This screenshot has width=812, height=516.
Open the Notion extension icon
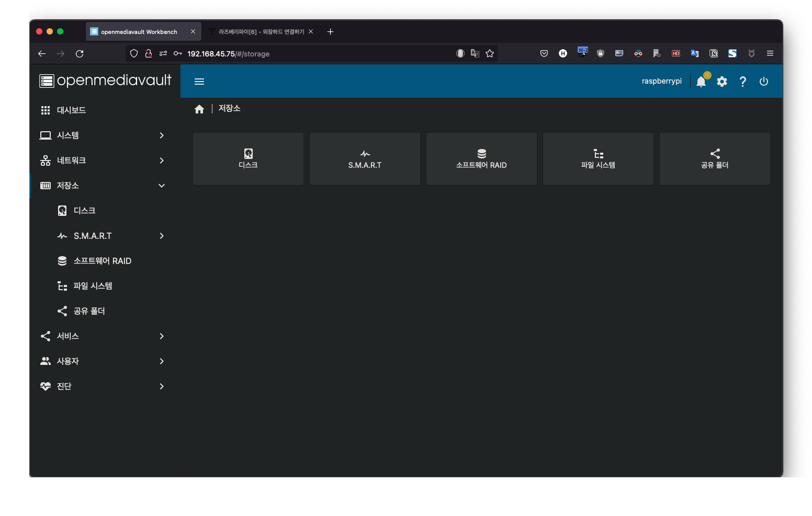tap(714, 53)
